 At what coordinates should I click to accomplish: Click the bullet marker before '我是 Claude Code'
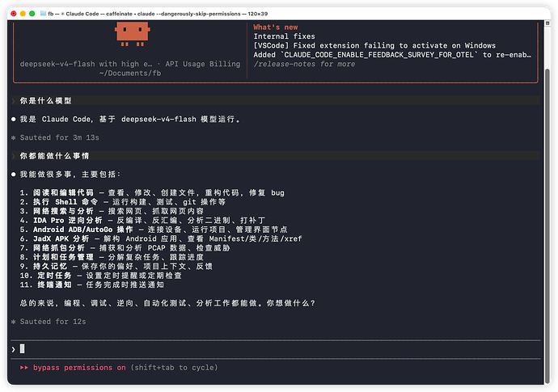pos(13,119)
